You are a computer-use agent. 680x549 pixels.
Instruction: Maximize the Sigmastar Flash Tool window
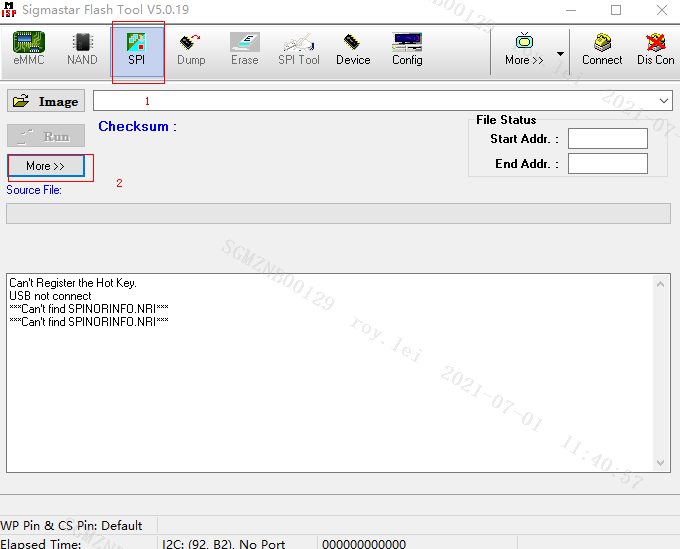pos(616,10)
